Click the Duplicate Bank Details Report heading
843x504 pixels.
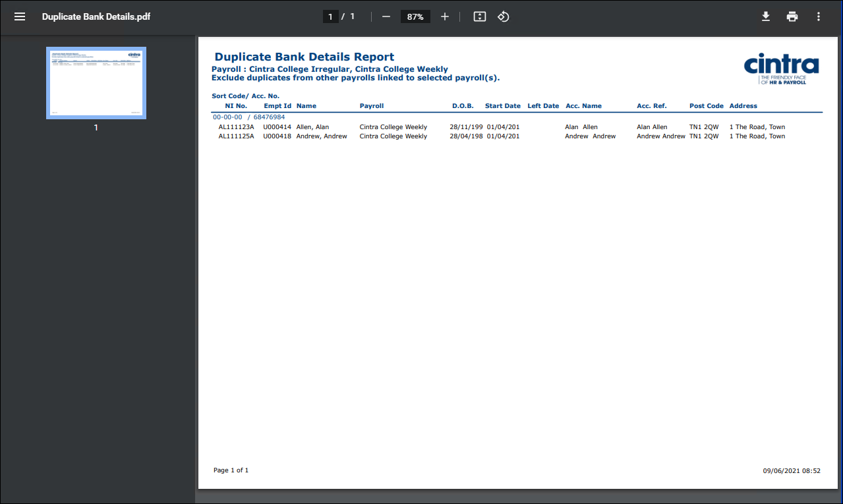tap(305, 57)
